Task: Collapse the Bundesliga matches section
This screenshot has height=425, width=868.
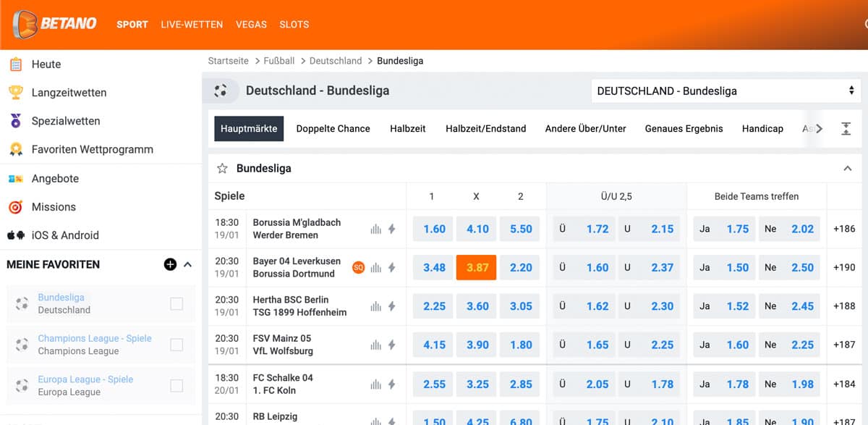Action: coord(848,169)
